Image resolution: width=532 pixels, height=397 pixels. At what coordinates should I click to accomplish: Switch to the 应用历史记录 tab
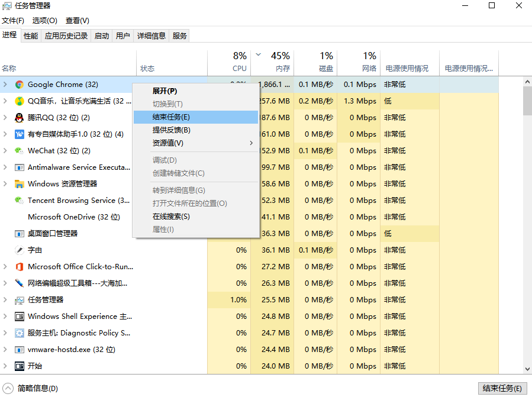click(66, 36)
